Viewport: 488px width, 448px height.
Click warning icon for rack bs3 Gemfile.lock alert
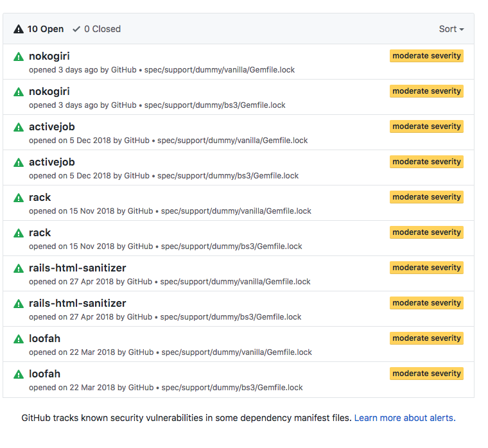pos(19,233)
